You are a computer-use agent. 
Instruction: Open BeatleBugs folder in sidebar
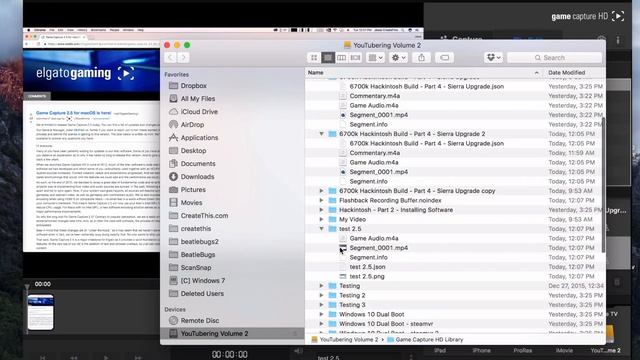click(x=198, y=255)
